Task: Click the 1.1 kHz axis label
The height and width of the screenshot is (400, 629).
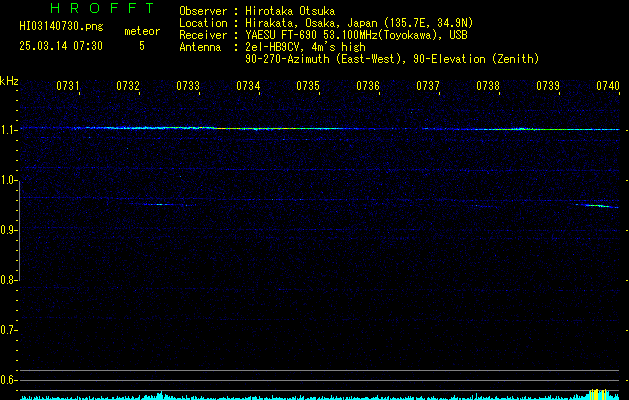Action: tap(8, 130)
